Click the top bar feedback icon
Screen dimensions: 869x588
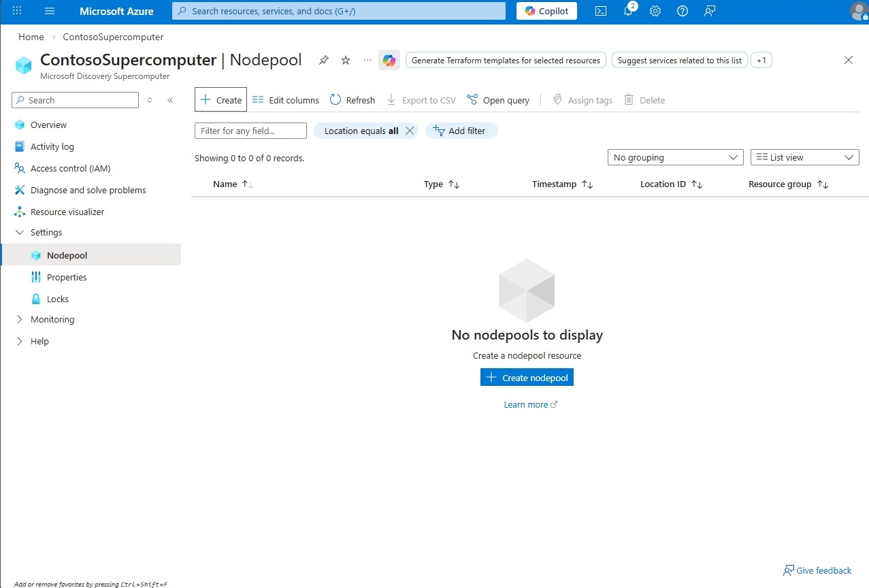[x=710, y=11]
